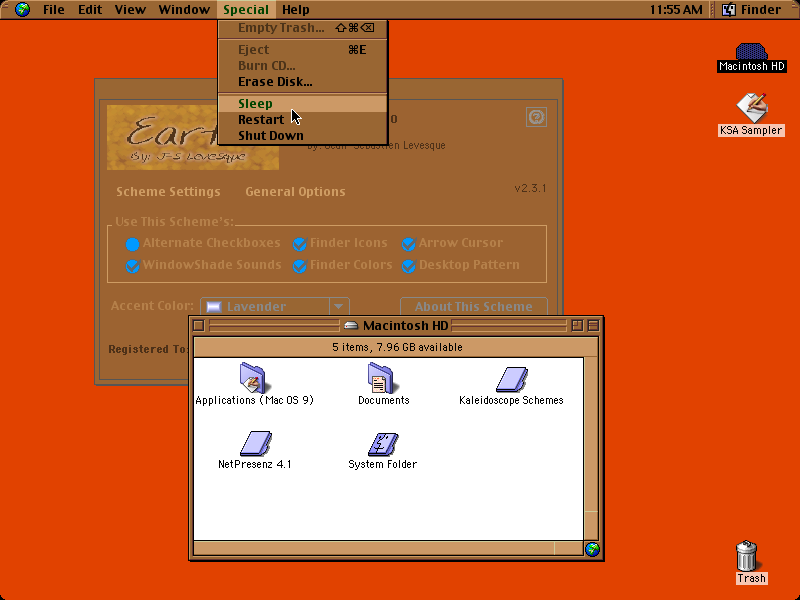Click the Finder application menu icon

point(729,9)
